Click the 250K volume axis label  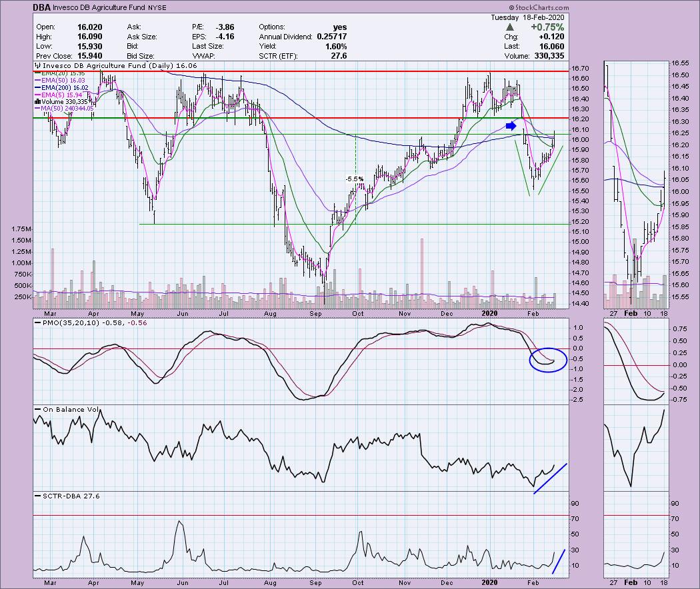[x=23, y=297]
